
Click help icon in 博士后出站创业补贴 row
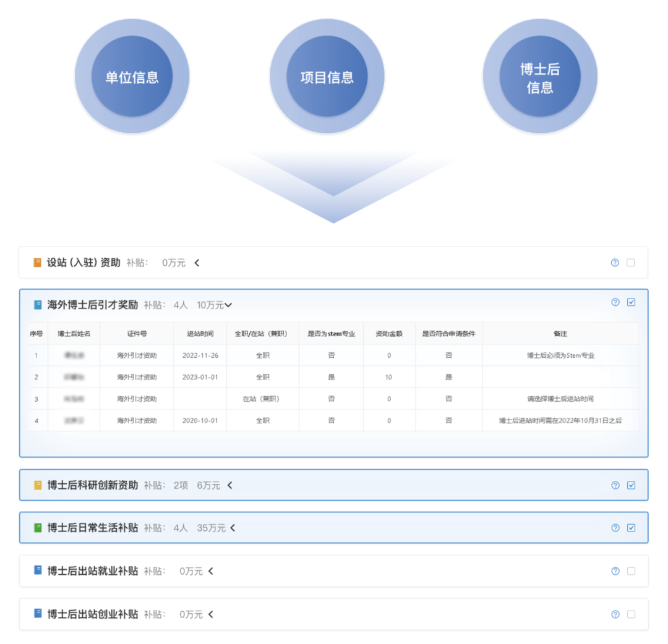pyautogui.click(x=615, y=614)
